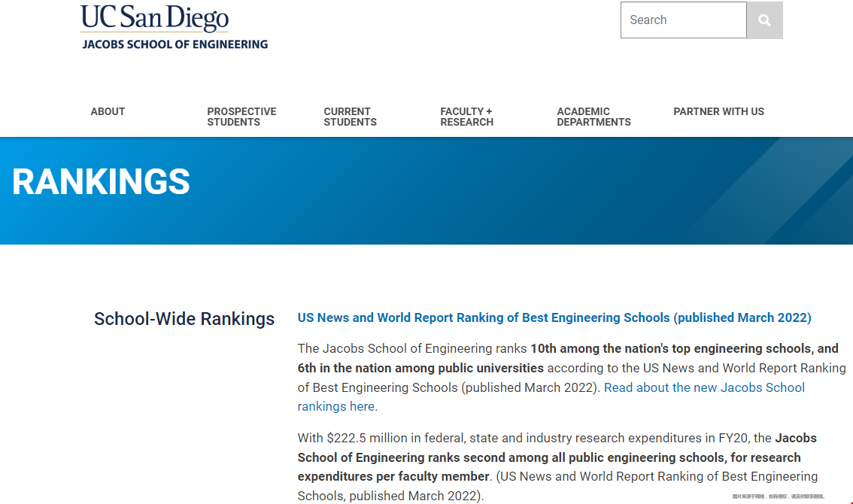The image size is (853, 504).
Task: Click bold 'research expenditures per faculty member' text
Action: click(x=393, y=476)
